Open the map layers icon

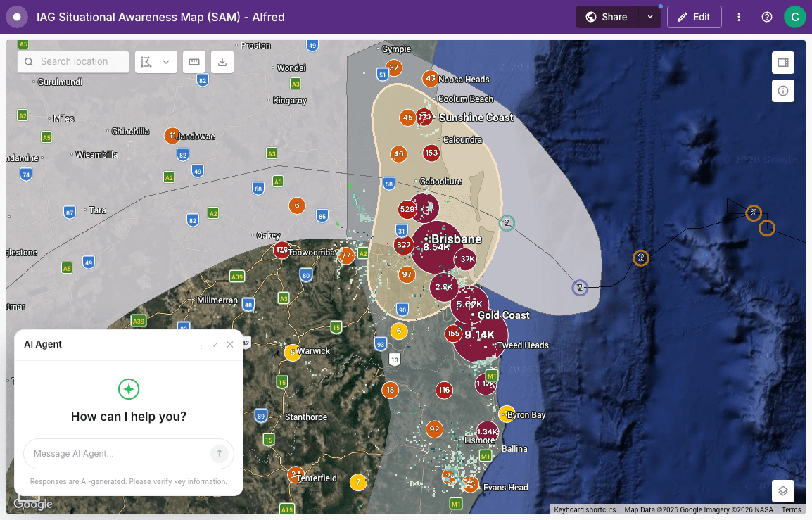pos(783,490)
